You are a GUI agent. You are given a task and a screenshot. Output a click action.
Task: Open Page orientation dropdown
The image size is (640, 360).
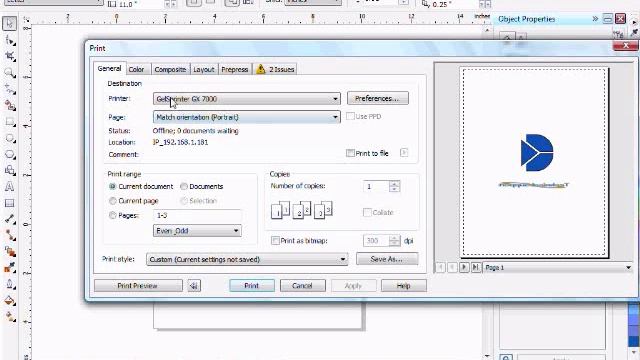point(247,117)
